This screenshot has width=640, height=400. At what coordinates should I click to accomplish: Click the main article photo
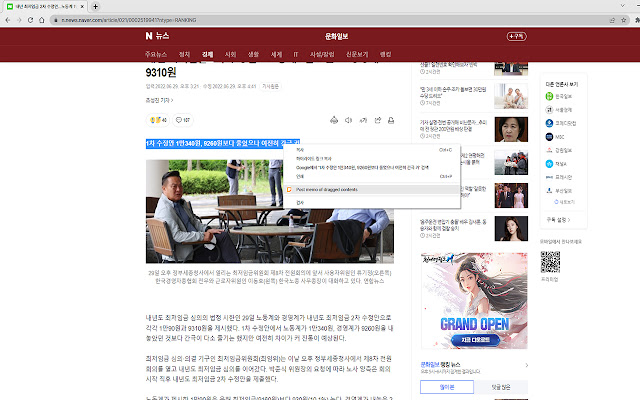(270, 211)
